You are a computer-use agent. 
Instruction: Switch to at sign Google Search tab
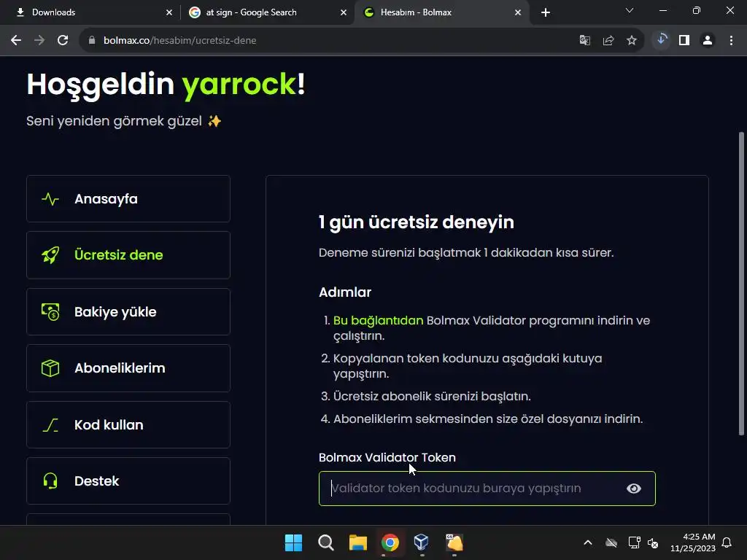266,12
